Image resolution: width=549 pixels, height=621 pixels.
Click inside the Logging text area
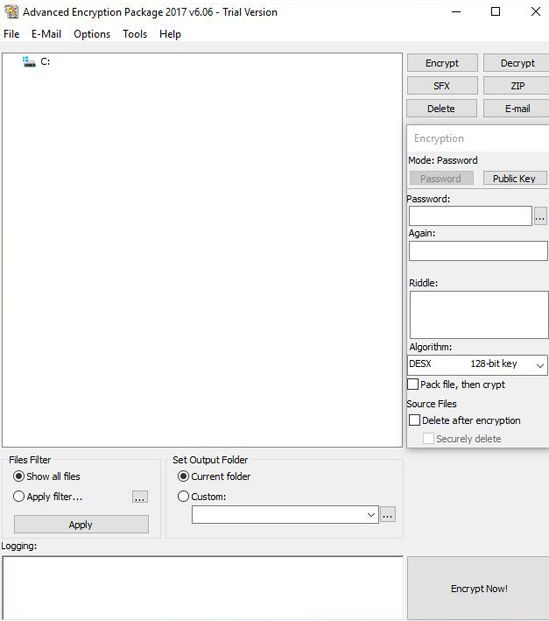tap(202, 588)
